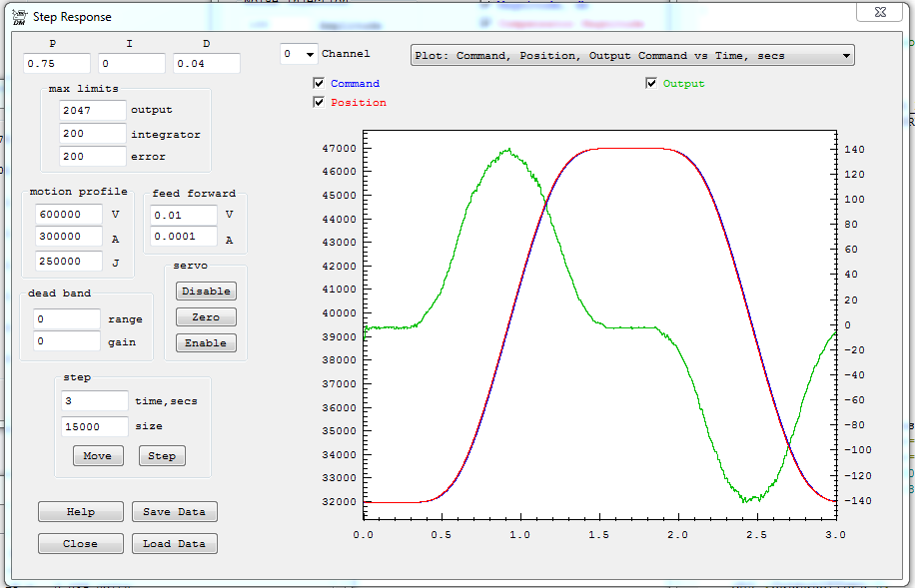Start a step with the Step button
The height and width of the screenshot is (588, 915).
click(162, 456)
